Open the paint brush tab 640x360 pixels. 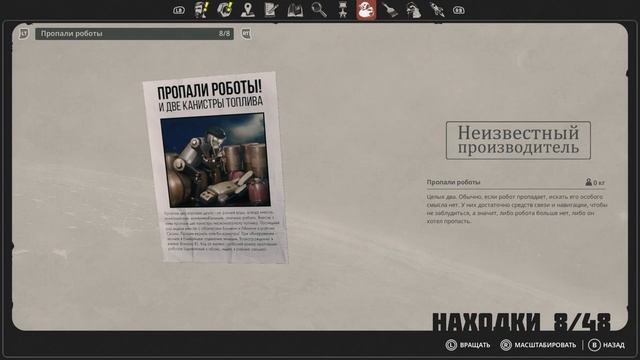(390, 10)
